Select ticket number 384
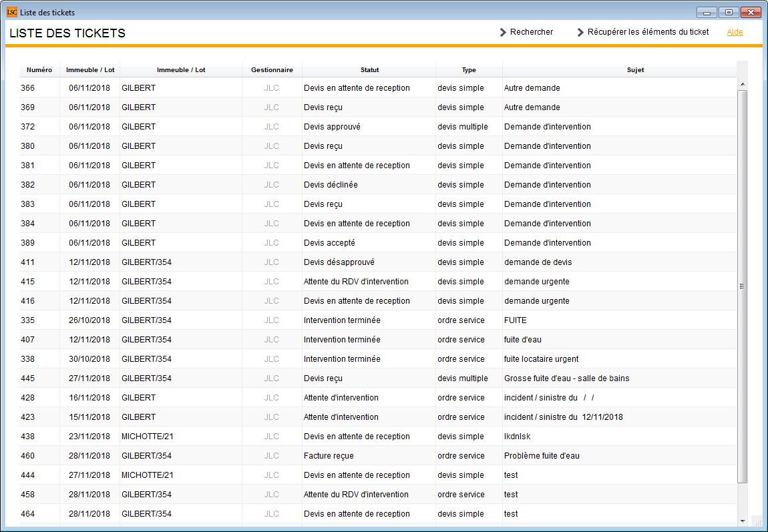This screenshot has width=768, height=532. (x=28, y=223)
